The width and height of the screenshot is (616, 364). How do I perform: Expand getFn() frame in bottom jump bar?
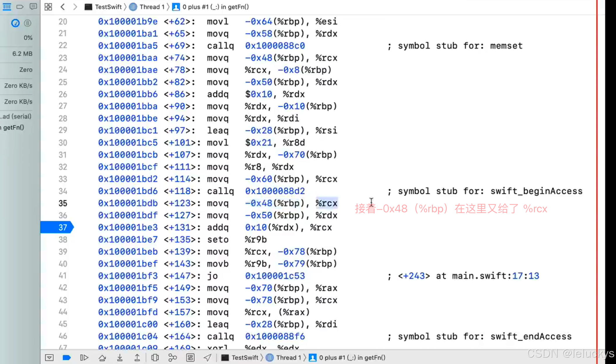point(352,358)
